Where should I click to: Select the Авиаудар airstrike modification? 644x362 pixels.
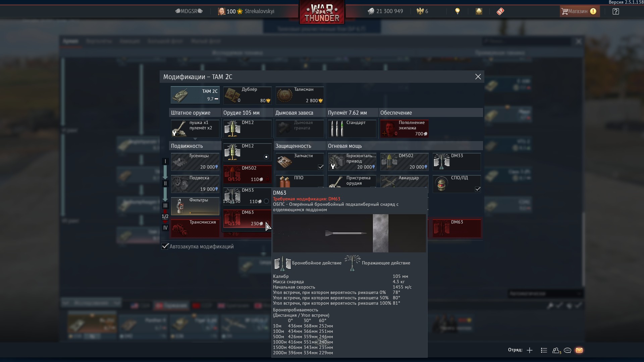coord(405,182)
